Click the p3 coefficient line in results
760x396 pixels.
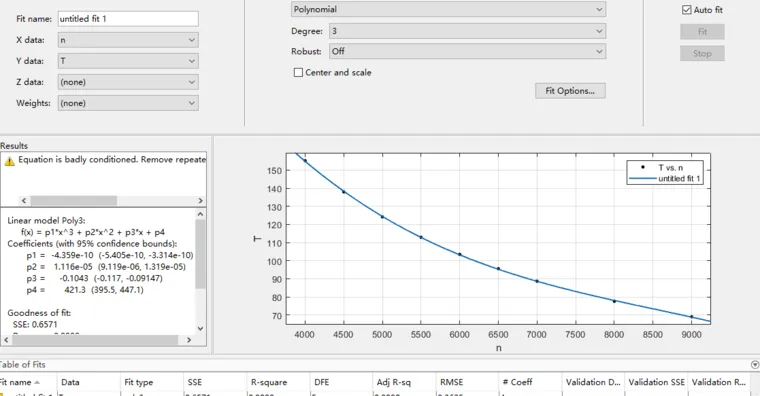pos(95,278)
